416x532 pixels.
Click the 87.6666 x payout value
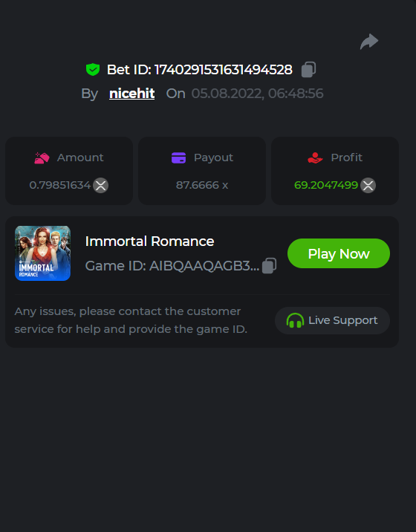[x=202, y=185]
